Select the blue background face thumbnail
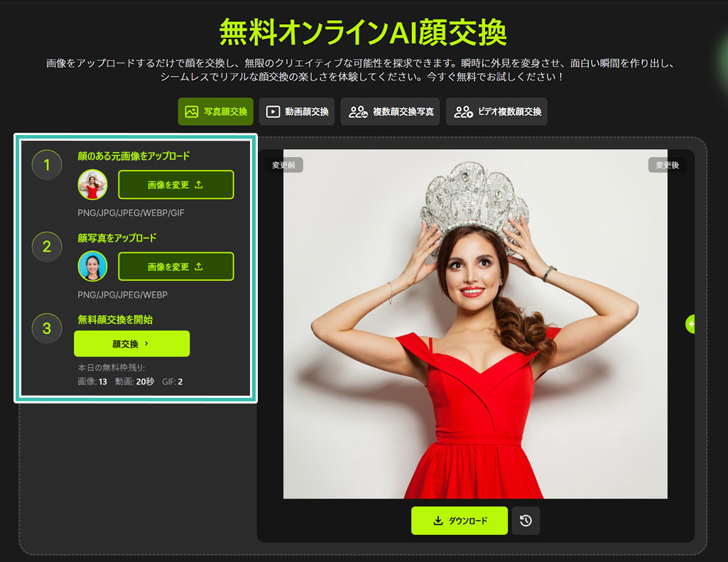Viewport: 728px width, 562px height. click(x=92, y=266)
